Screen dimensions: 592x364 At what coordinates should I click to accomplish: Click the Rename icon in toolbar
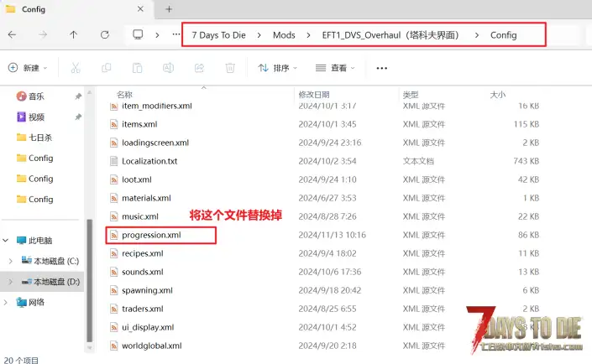(x=168, y=68)
